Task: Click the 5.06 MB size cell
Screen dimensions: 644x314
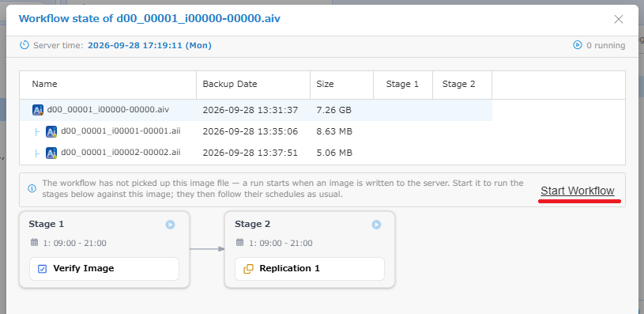Action: [334, 153]
